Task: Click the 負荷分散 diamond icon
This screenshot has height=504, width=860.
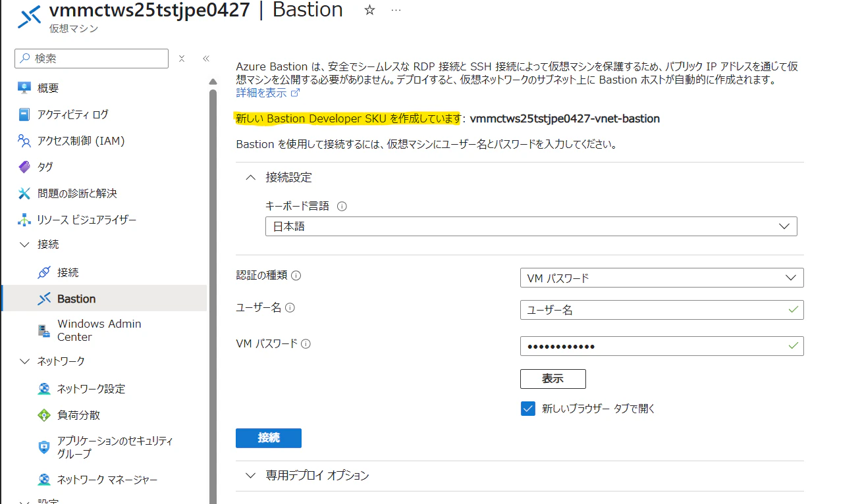Action: (44, 415)
